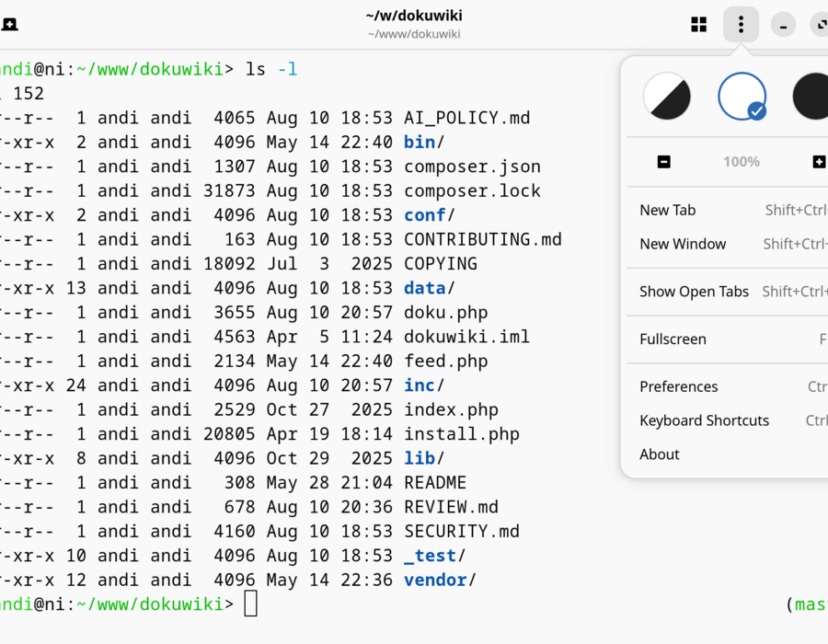Screen dimensions: 828x644
Task: Minimize the terminal window
Action: tap(783, 25)
